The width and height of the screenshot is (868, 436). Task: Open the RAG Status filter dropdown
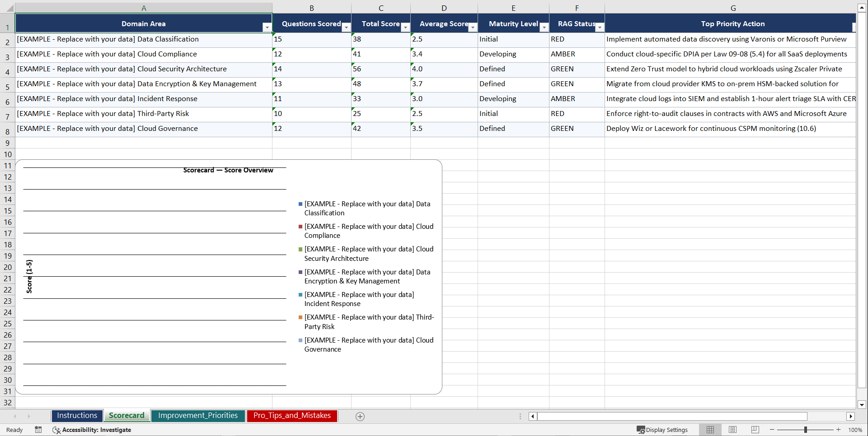point(600,28)
